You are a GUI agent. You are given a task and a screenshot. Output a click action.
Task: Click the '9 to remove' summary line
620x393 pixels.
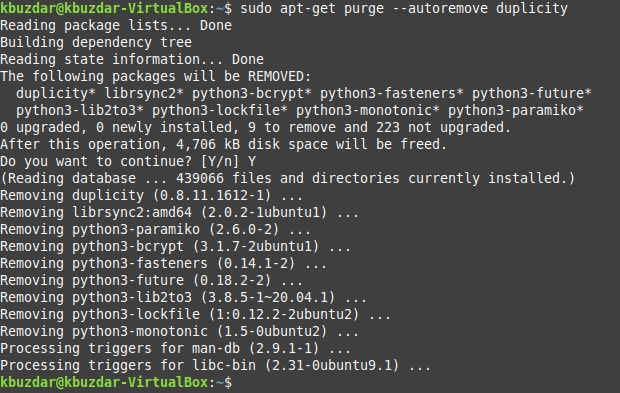coord(255,127)
